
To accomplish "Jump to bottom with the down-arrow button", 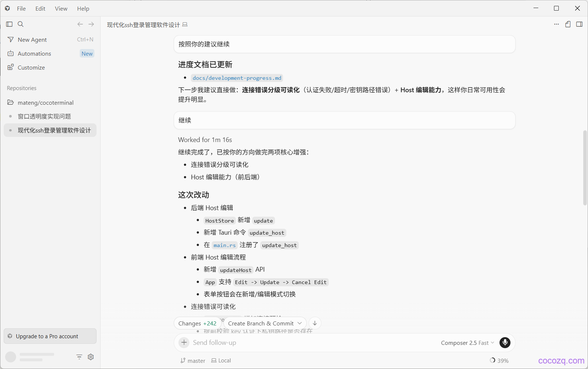I will point(315,323).
